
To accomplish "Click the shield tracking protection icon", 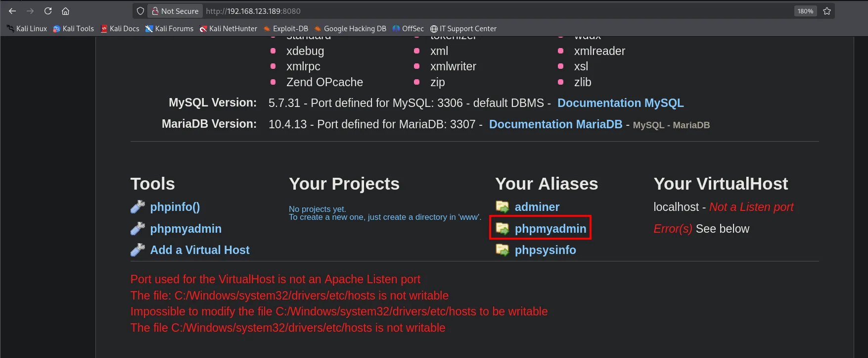I will (x=140, y=11).
